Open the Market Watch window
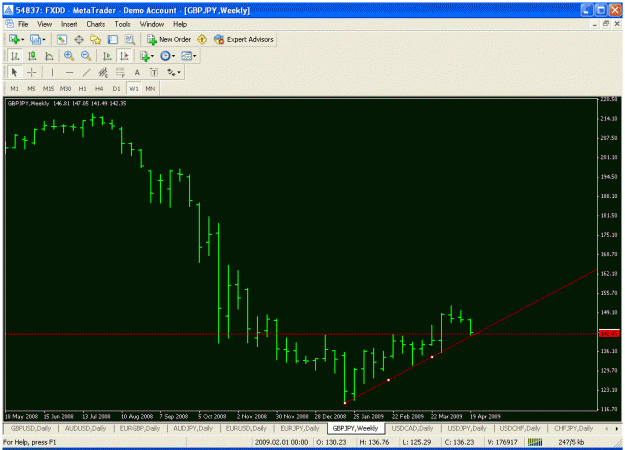This screenshot has width=625, height=450. pyautogui.click(x=61, y=39)
